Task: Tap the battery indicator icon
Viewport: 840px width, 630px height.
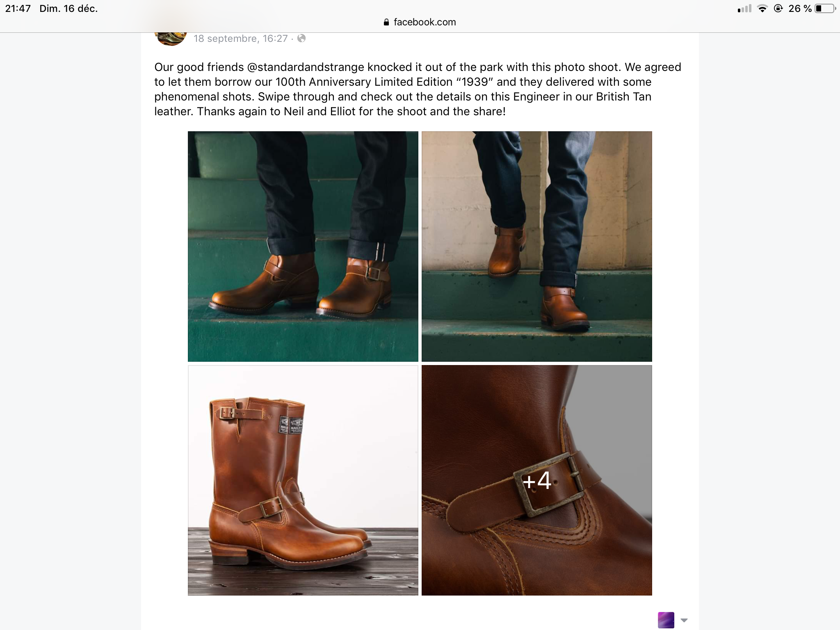Action: point(825,9)
